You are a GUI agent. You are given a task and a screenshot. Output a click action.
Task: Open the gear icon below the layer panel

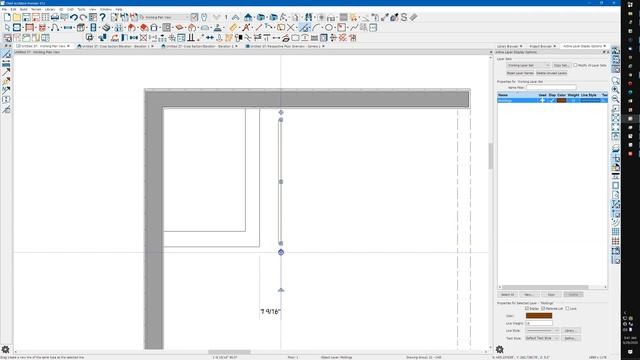pos(500,349)
